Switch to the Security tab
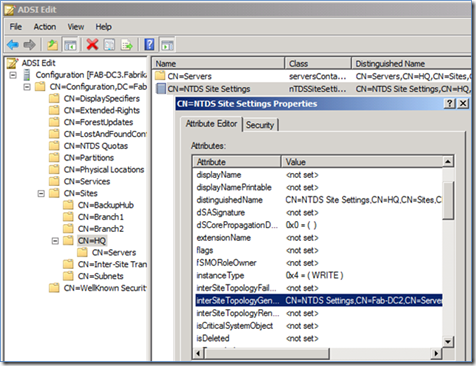Image resolution: width=476 pixels, height=366 pixels. click(260, 125)
